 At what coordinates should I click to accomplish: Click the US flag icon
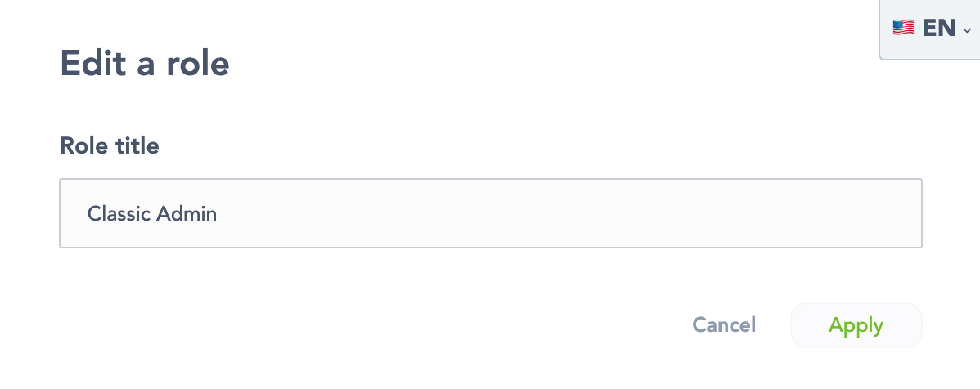pos(903,28)
